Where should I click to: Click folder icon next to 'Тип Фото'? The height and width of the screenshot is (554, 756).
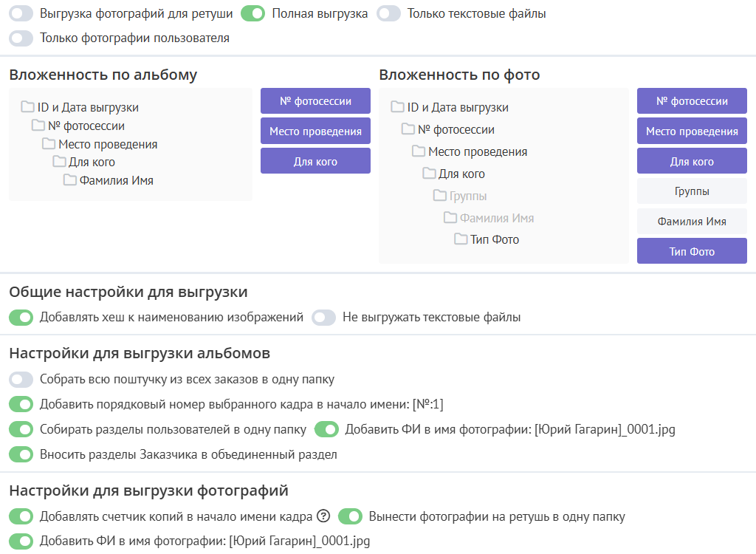tap(461, 239)
